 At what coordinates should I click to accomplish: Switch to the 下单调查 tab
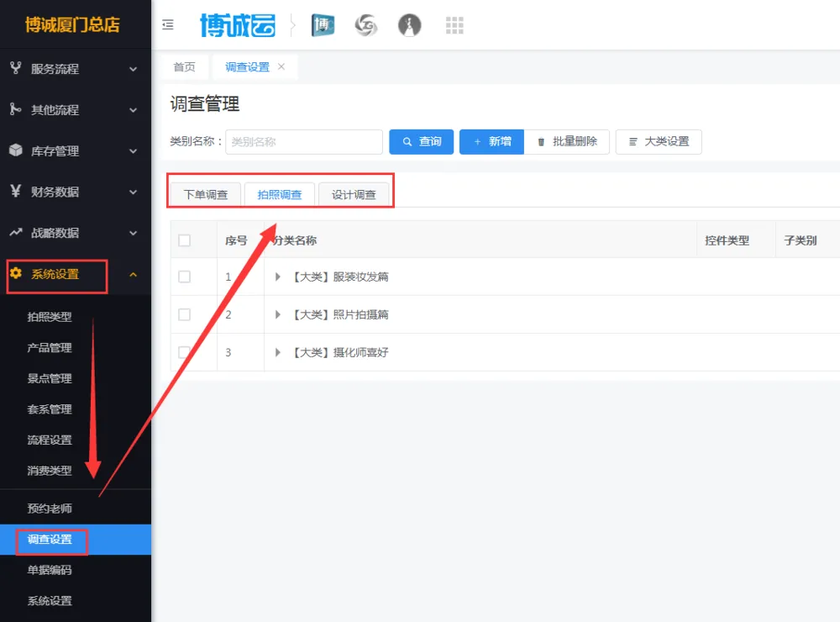206,195
